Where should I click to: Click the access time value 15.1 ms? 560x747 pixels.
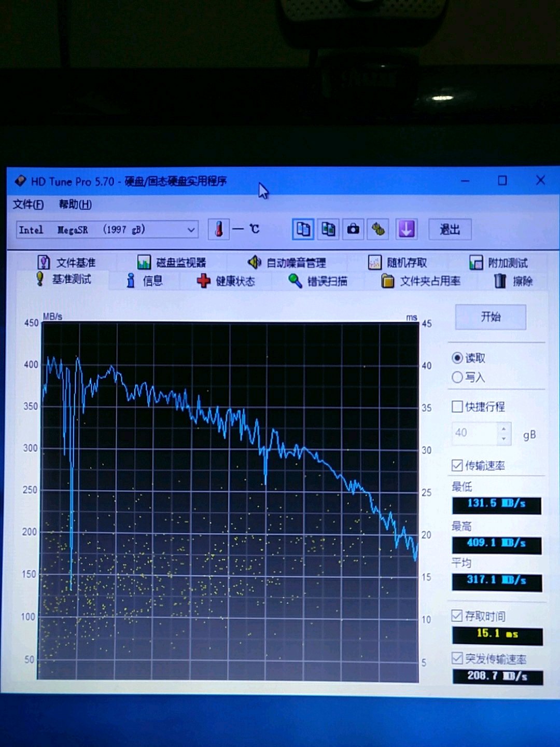(497, 635)
